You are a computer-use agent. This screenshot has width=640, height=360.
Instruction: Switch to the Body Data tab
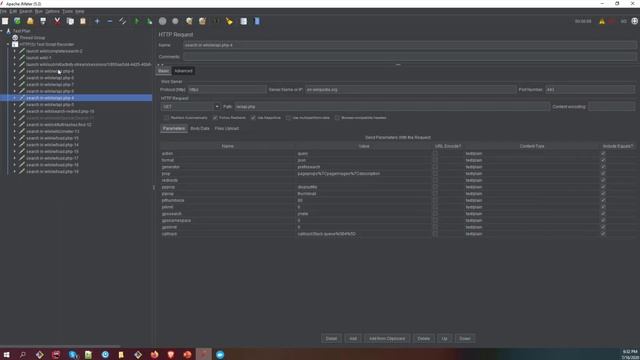[x=200, y=129]
